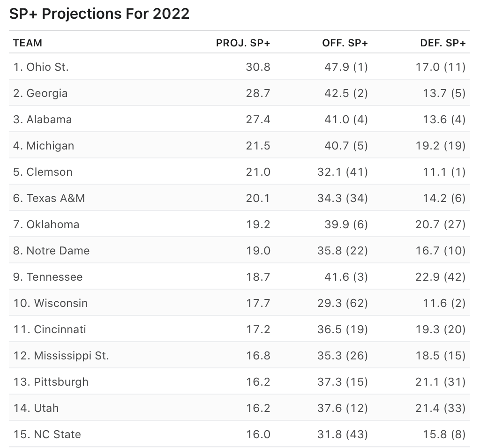Click the Notre Dame entry
480x448 pixels.
(58, 251)
